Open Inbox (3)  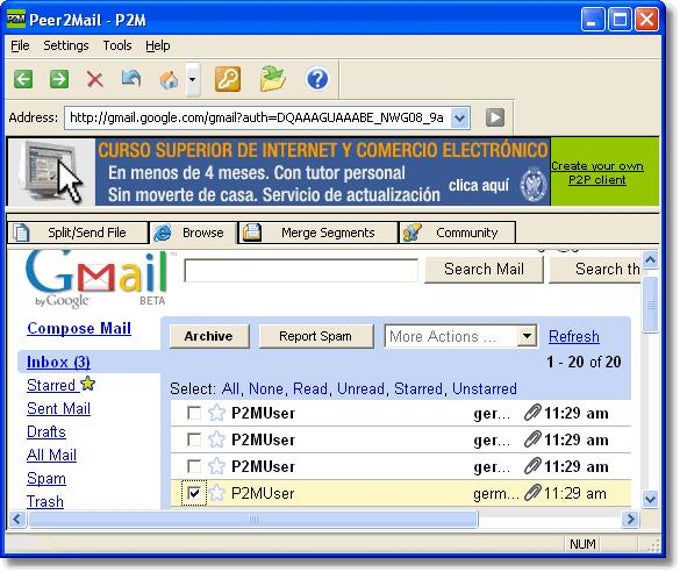coord(59,362)
